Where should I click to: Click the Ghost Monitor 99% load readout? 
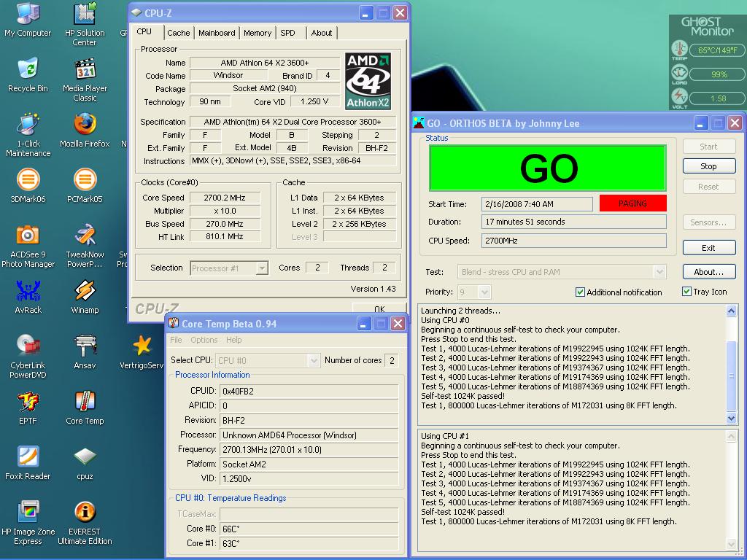[716, 74]
